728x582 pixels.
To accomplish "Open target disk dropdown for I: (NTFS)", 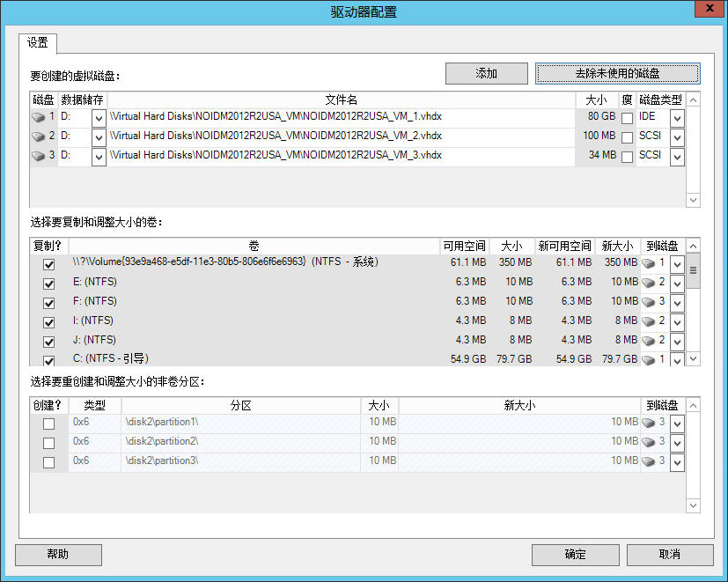I will point(676,322).
